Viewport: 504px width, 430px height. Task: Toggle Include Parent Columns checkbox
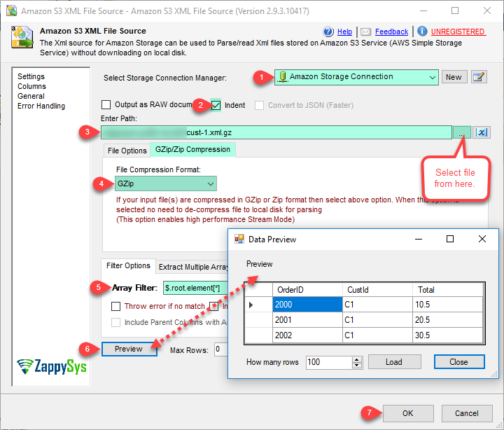coord(115,322)
